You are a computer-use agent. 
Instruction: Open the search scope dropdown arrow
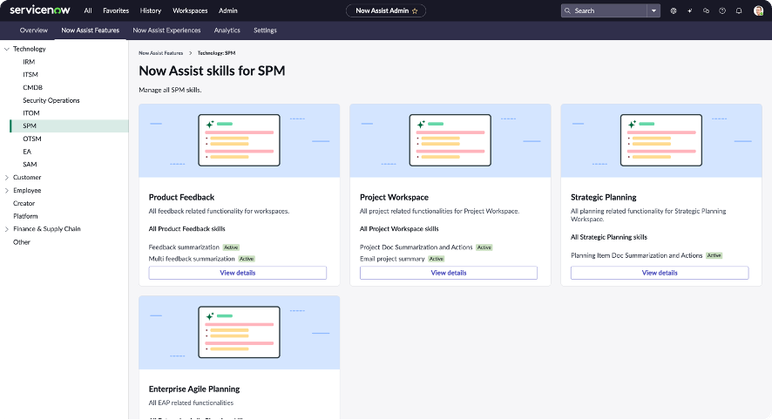653,11
